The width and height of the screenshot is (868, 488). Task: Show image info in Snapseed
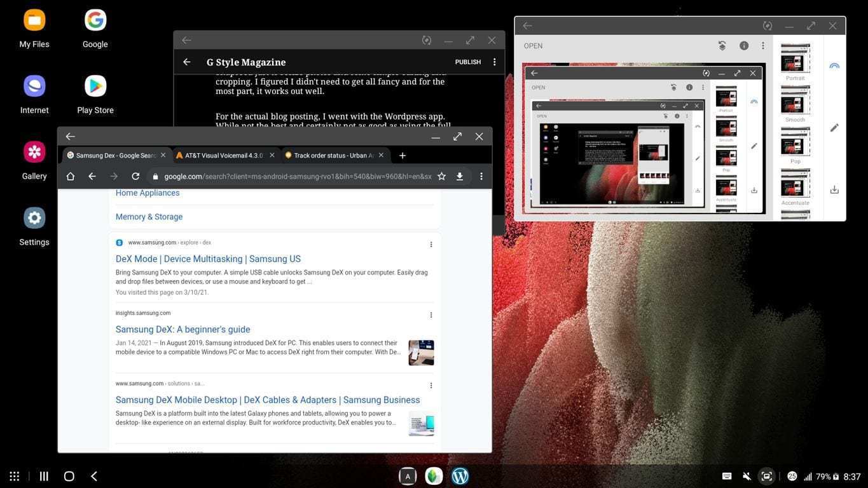point(744,46)
